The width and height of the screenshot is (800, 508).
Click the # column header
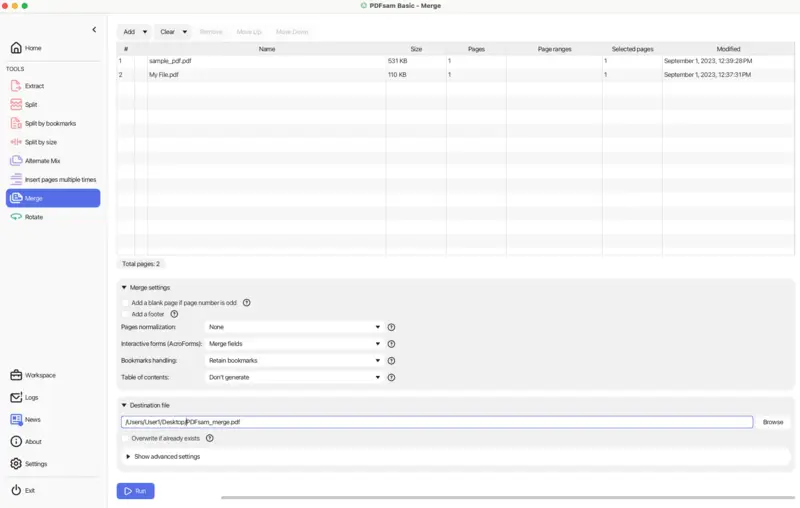[126, 49]
